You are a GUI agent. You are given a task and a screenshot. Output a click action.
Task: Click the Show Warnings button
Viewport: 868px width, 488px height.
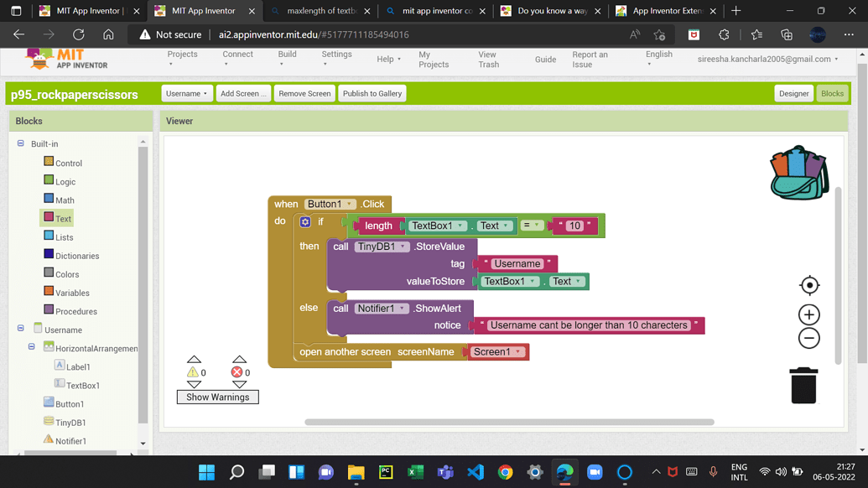click(217, 397)
